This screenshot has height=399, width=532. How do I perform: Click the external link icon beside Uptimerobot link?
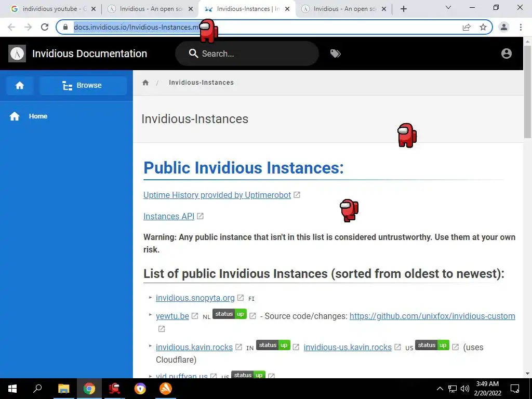tap(297, 195)
